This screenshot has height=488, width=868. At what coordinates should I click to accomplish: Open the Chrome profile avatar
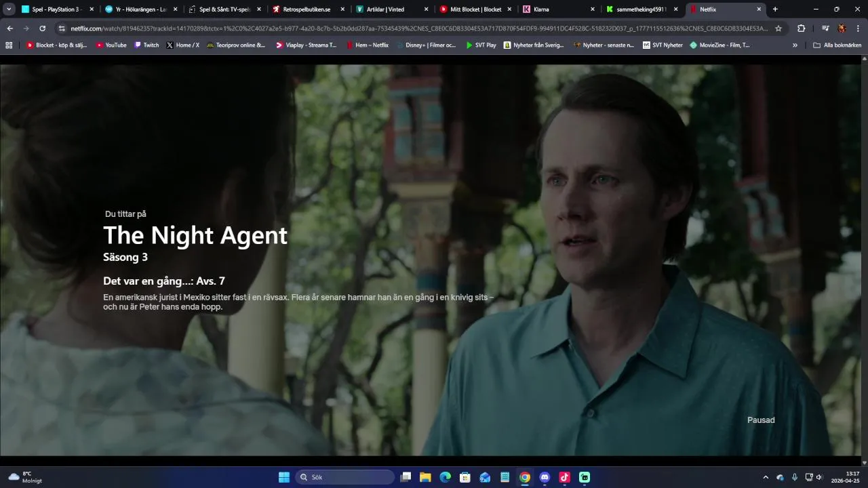842,28
